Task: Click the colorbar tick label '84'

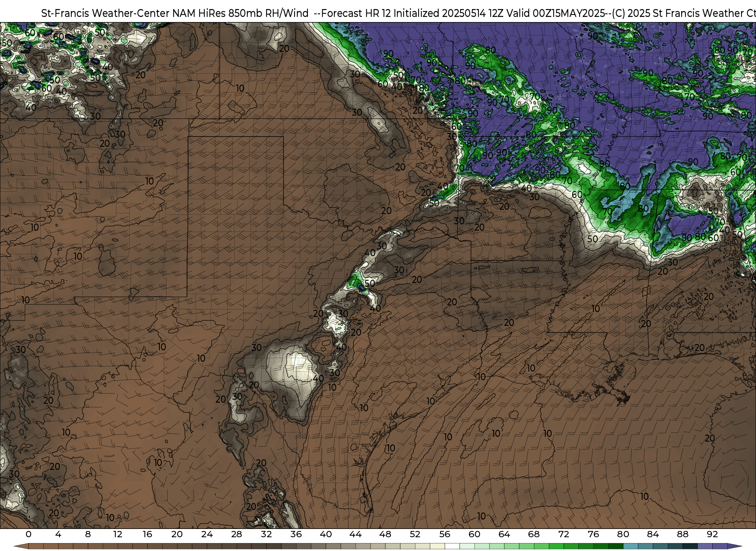Action: coord(653,534)
